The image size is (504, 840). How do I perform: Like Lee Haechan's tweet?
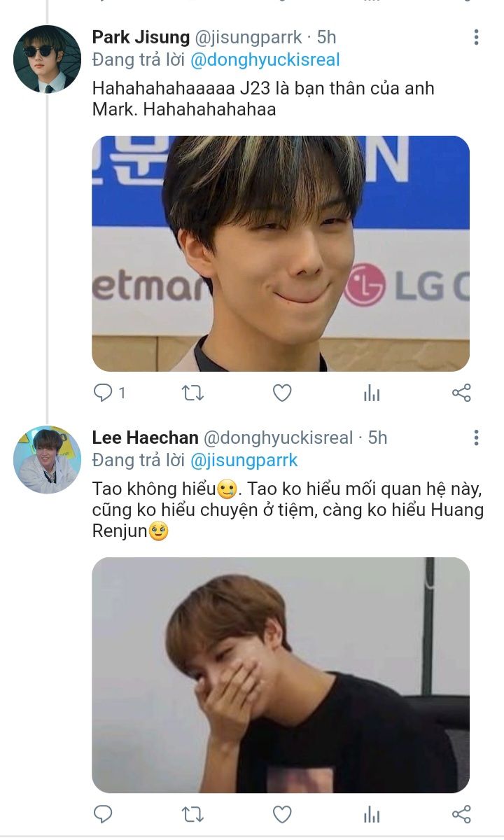coord(282,814)
